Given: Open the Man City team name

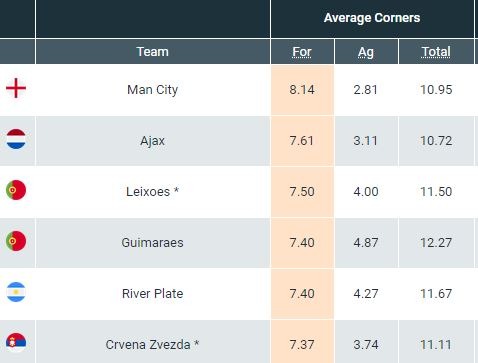Looking at the screenshot, I should tap(152, 90).
